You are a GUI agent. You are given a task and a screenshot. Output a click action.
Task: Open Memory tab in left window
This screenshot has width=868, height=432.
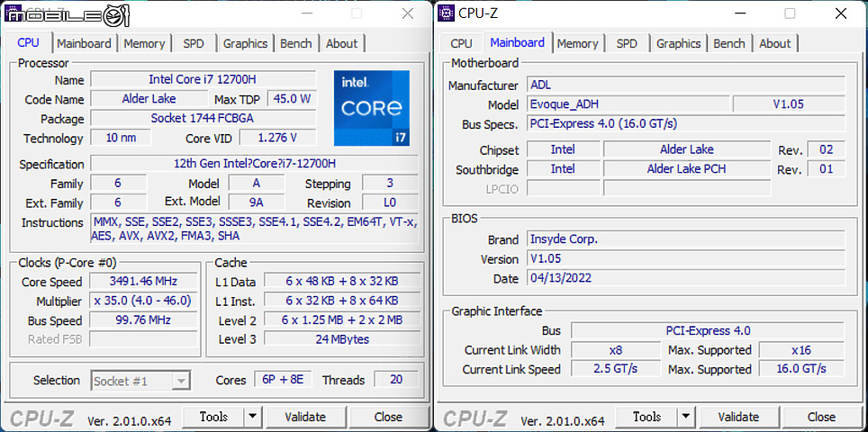(144, 43)
